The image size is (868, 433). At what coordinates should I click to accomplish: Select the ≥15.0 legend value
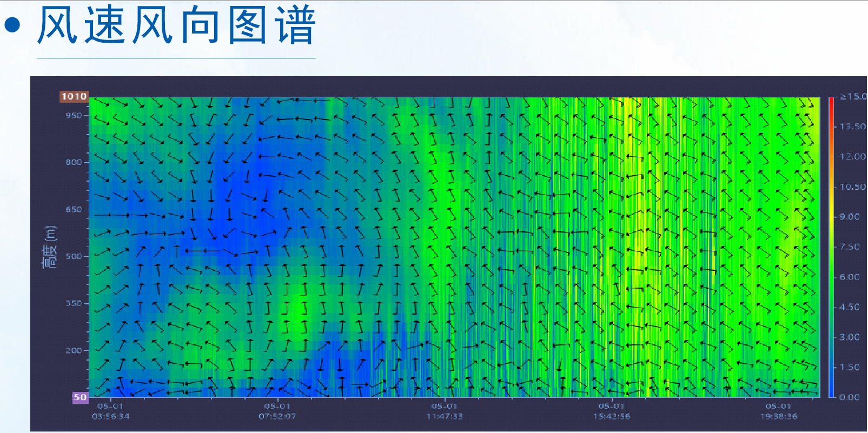click(x=852, y=96)
